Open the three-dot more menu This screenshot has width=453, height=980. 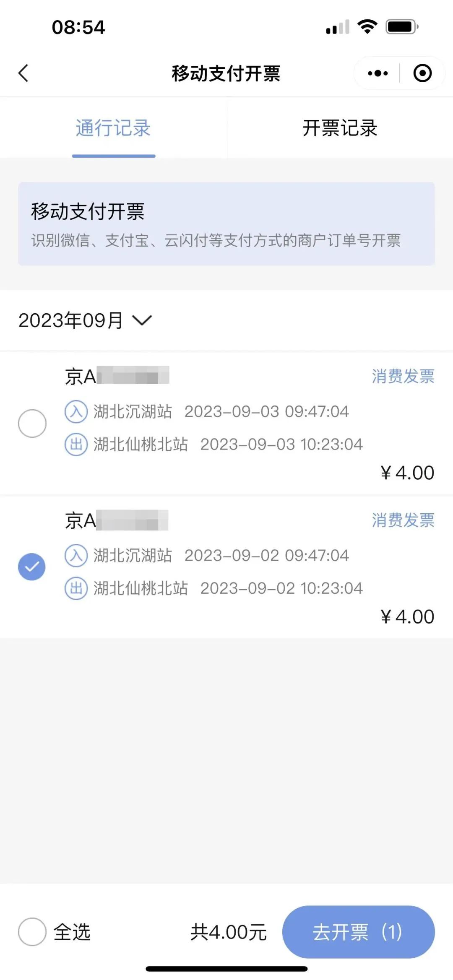(377, 73)
